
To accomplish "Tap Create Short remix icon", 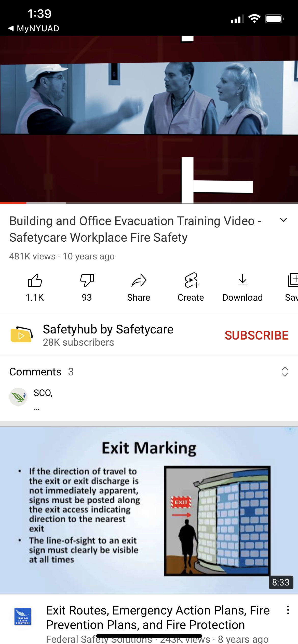I will (x=191, y=280).
